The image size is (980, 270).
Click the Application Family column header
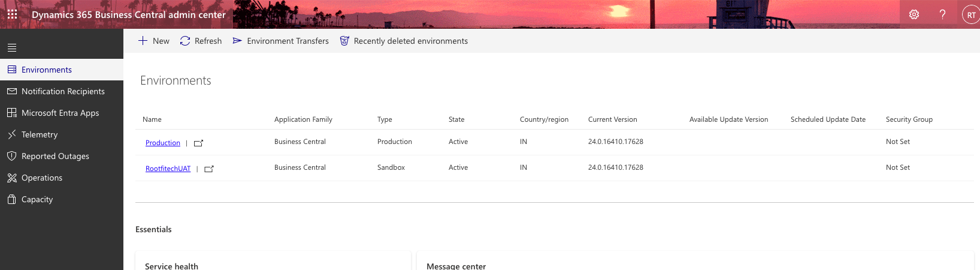[303, 119]
